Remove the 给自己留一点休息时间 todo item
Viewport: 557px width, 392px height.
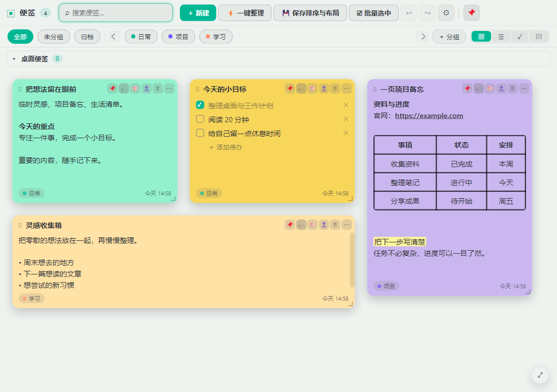point(346,133)
